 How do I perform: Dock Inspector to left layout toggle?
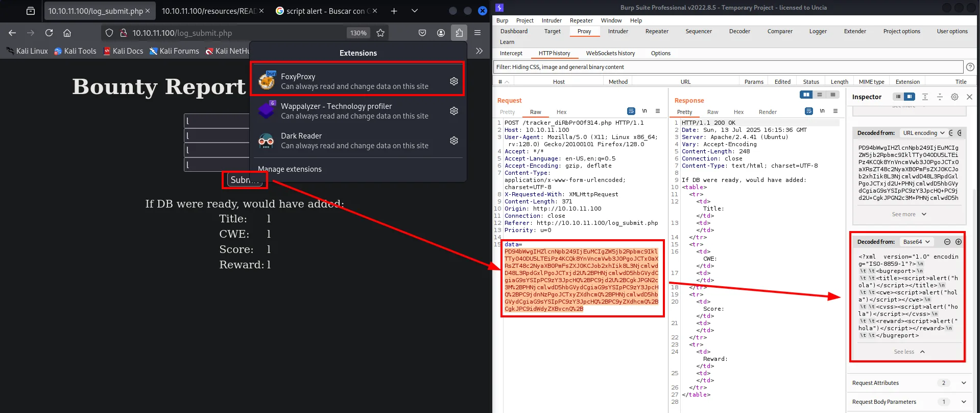(x=898, y=97)
